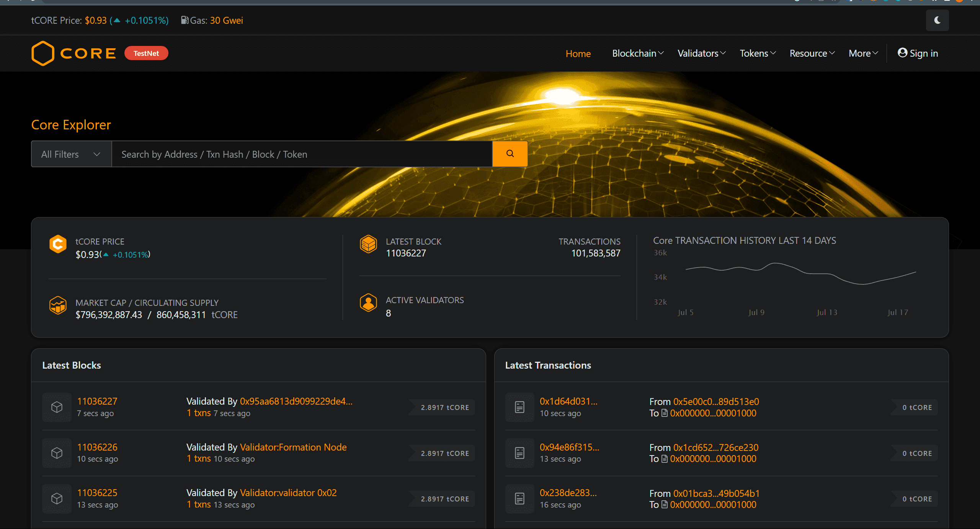This screenshot has width=980, height=529.
Task: Click the block cube icon next to 11036227
Action: 57,407
